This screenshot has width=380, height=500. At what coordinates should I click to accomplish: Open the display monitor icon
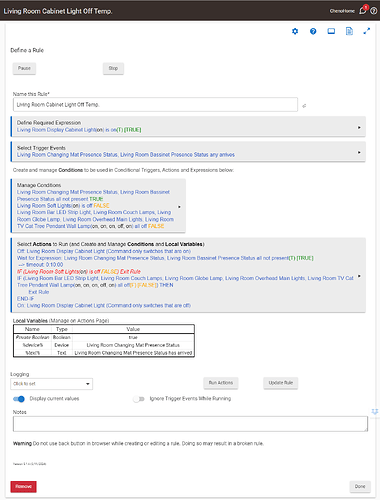click(x=331, y=31)
